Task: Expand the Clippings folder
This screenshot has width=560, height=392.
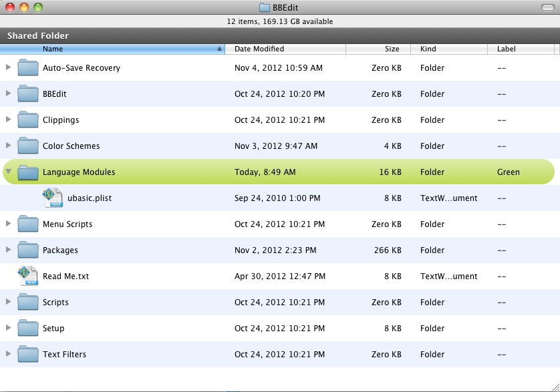Action: (8, 120)
